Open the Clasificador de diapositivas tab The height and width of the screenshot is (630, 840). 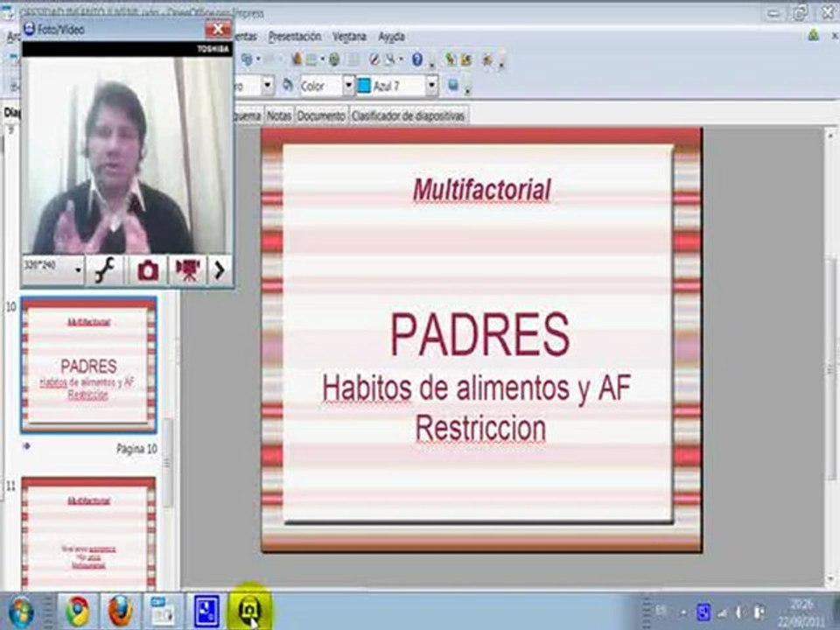(409, 115)
